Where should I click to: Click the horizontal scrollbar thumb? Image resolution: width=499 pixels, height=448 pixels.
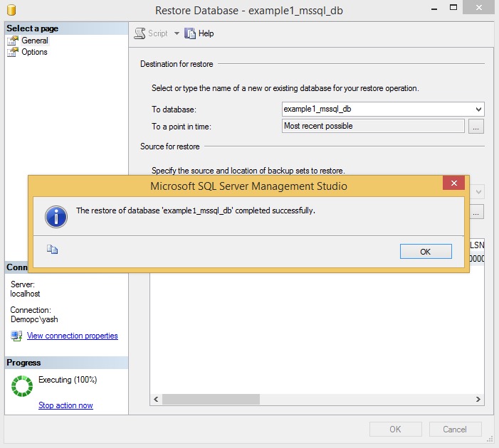(x=211, y=400)
